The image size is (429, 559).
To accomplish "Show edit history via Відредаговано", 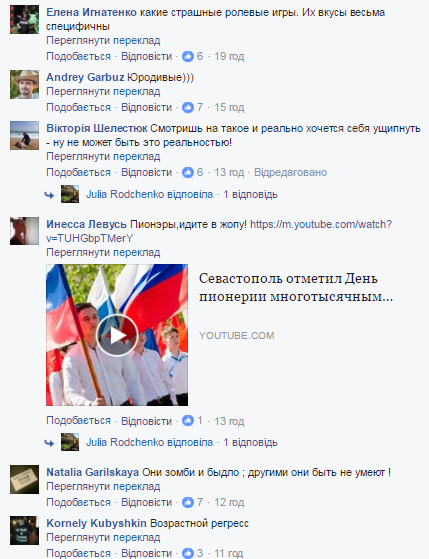I will 290,173.
